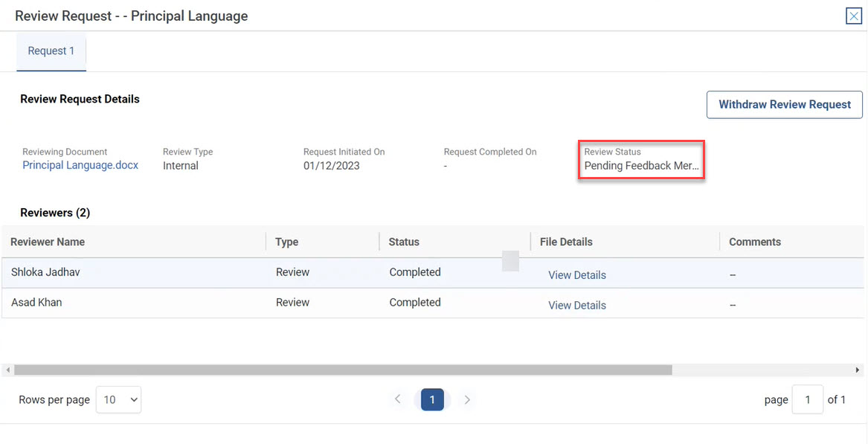Click the truncated Review Status value
The height and width of the screenshot is (444, 868).
coord(641,166)
